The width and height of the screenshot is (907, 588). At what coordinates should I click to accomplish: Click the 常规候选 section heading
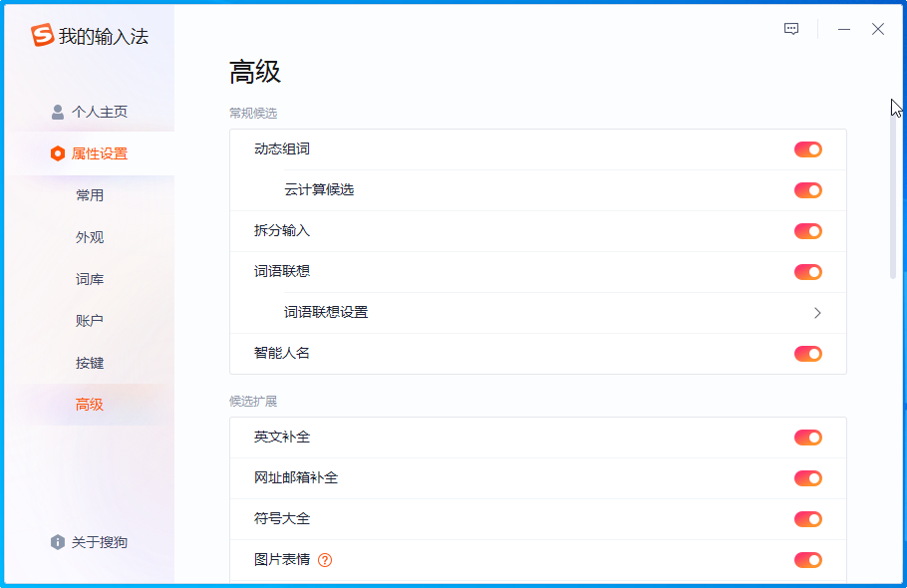pyautogui.click(x=253, y=113)
